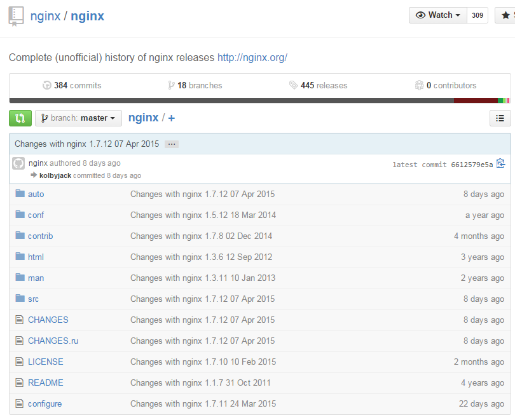The width and height of the screenshot is (515, 420).
Task: Visit the http://nginx.org/ link
Action: click(252, 57)
